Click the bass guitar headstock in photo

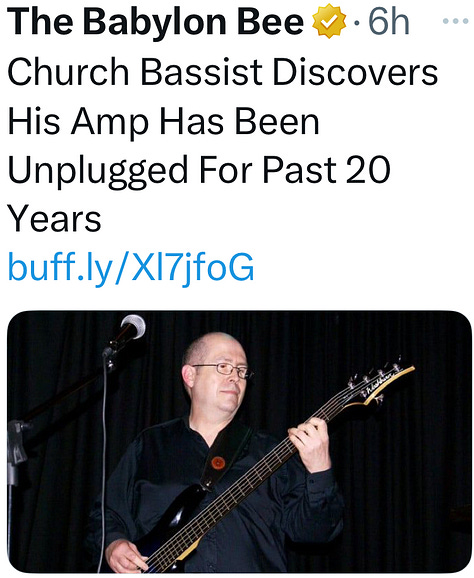(x=380, y=385)
